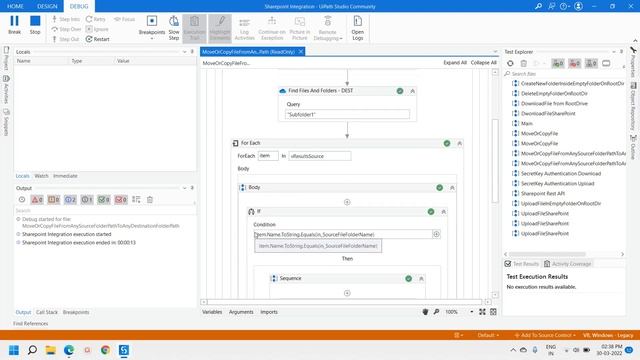Click Add To Source Control

(545, 335)
